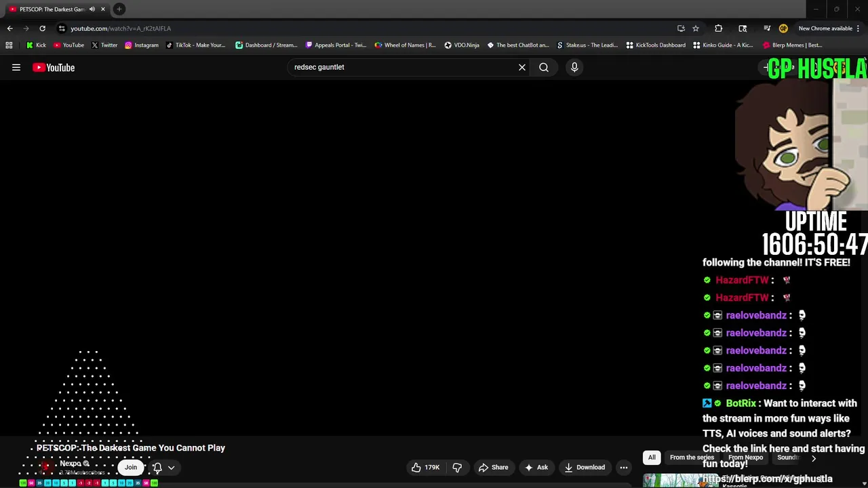The image size is (868, 488).
Task: Open Stake.us bookmark
Action: click(x=587, y=45)
